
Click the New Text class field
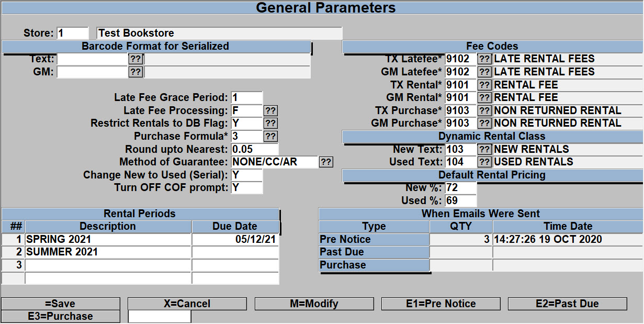pos(461,149)
